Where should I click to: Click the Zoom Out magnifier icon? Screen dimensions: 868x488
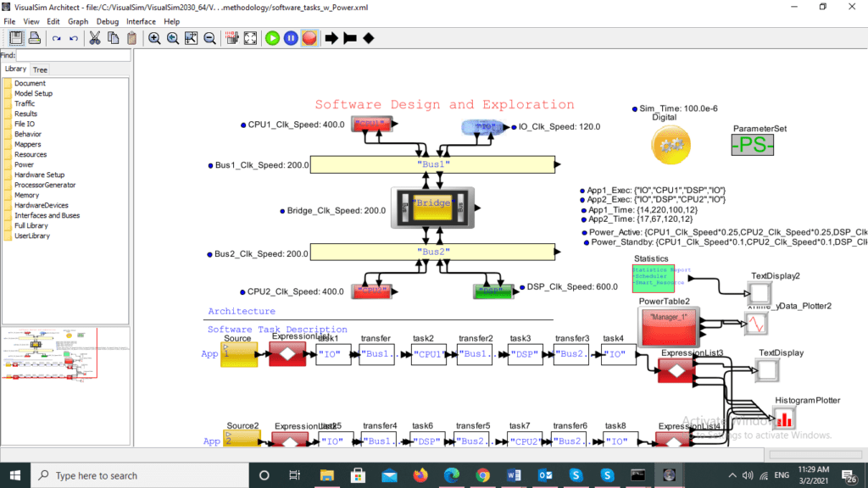(210, 38)
